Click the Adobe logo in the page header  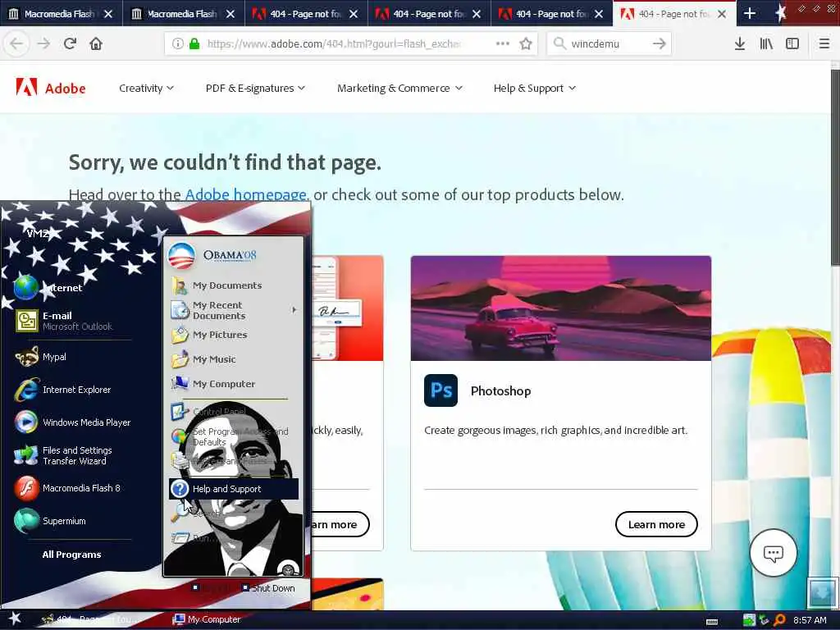click(51, 87)
